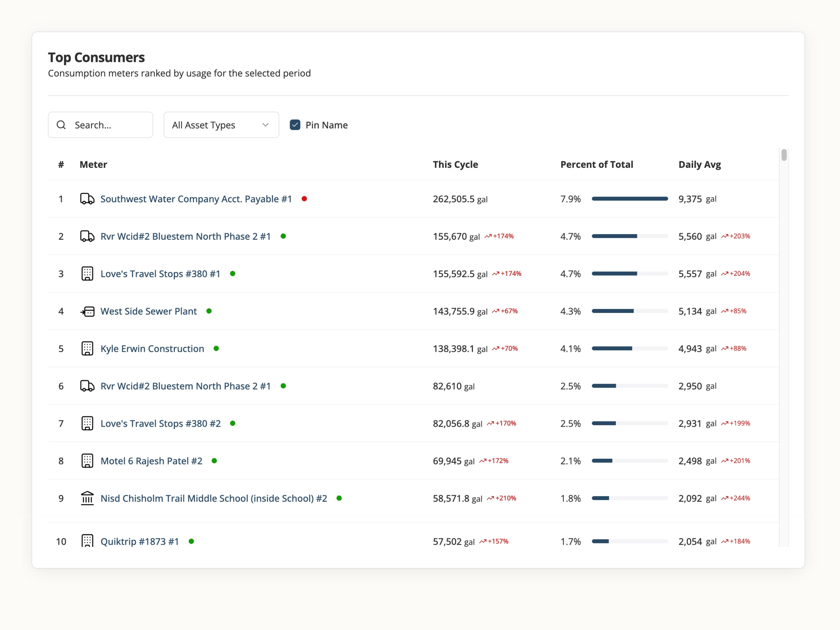This screenshot has height=630, width=840.
Task: Click the building icon next to Kyle Erwin Construction
Action: pos(87,348)
